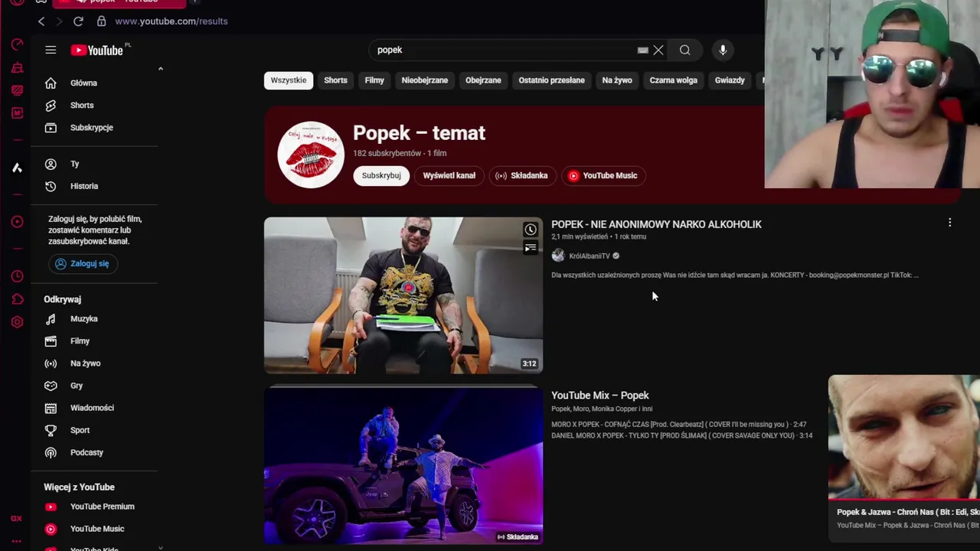Image resolution: width=980 pixels, height=551 pixels.
Task: Click the magnifier search button
Action: click(x=684, y=50)
